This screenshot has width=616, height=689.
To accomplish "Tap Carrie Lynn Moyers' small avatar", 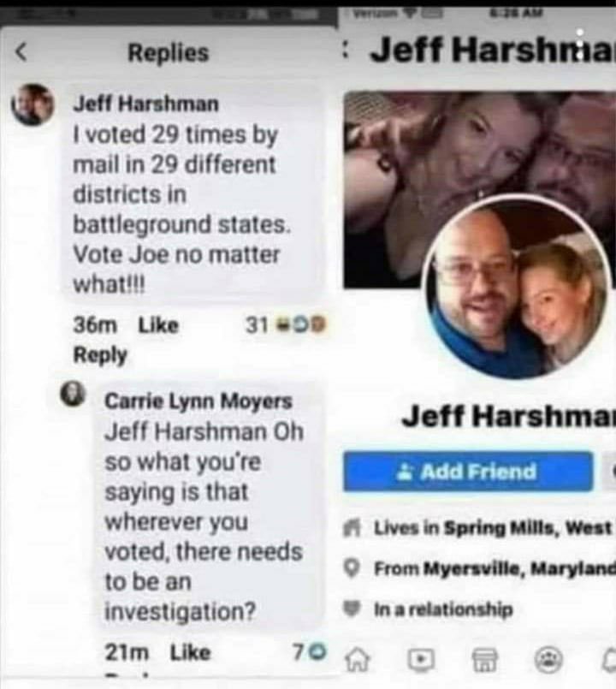I will (x=73, y=393).
